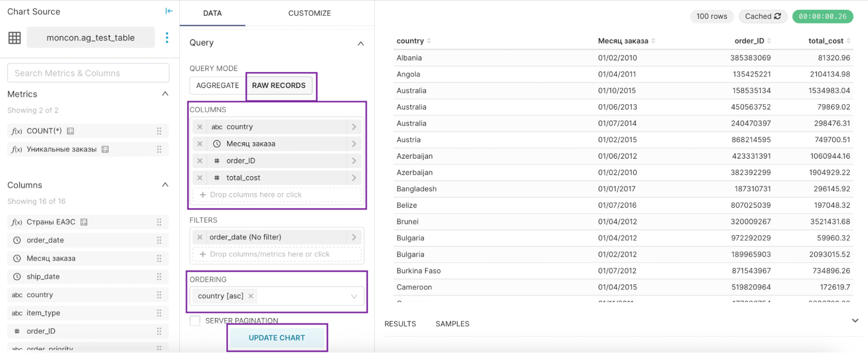
Task: Click the sort arrows on total_cost header
Action: [x=848, y=41]
